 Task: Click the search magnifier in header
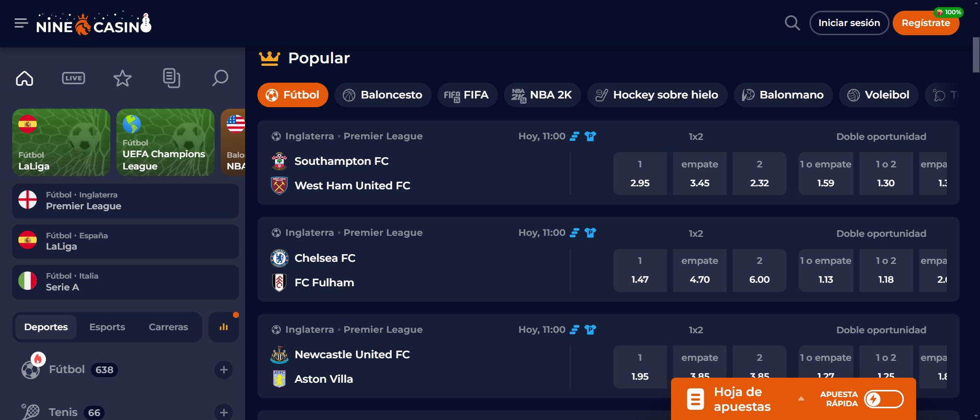[792, 23]
